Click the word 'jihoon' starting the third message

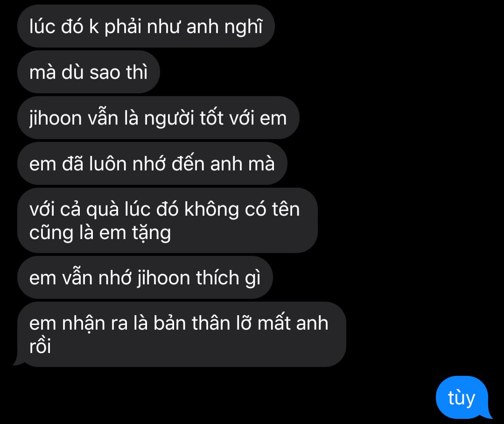55,118
